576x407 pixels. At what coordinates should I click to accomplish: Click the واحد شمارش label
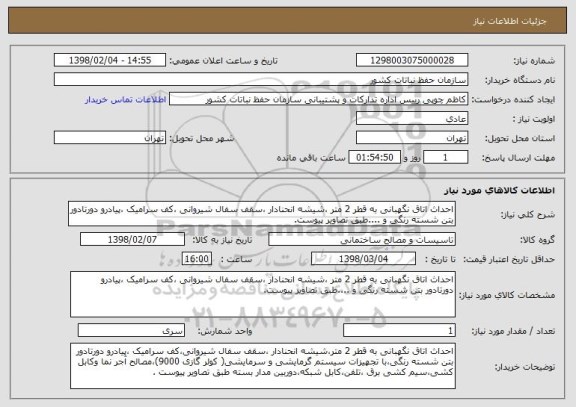[225, 331]
